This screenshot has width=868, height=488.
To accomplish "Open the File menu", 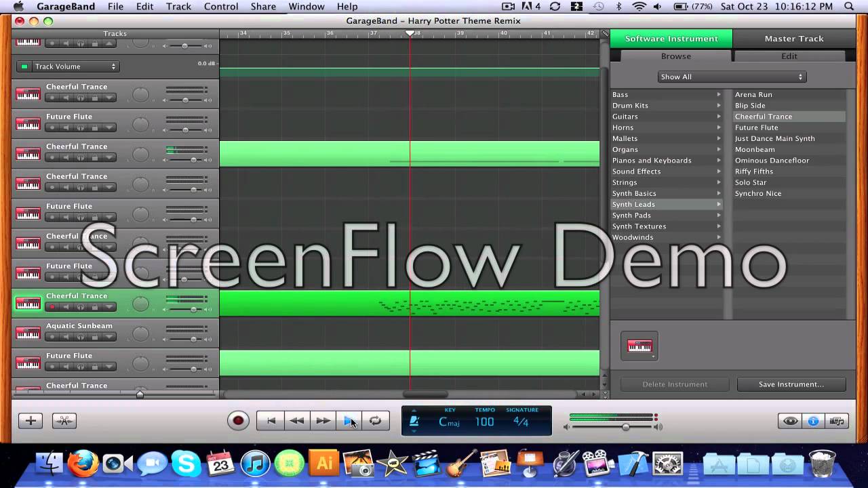I will (x=115, y=7).
